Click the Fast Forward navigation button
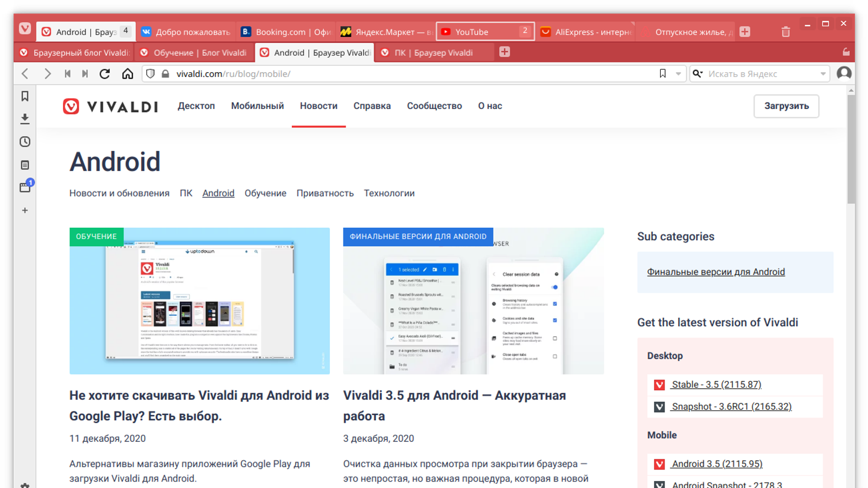 tap(85, 74)
